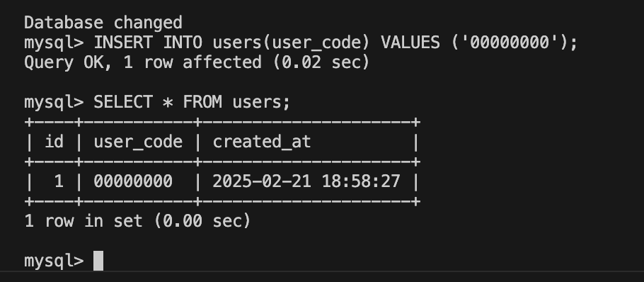Click the 00000000 value in result row
This screenshot has height=282, width=644.
click(x=133, y=181)
